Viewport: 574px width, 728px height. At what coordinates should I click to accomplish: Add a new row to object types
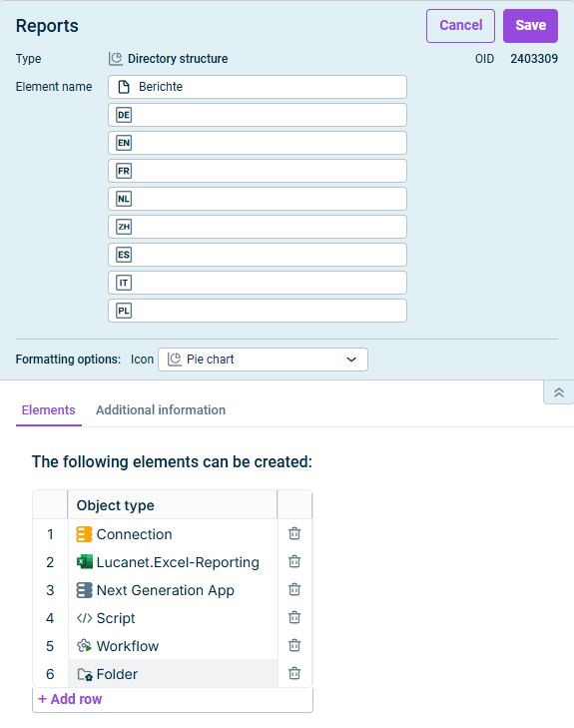pos(70,699)
